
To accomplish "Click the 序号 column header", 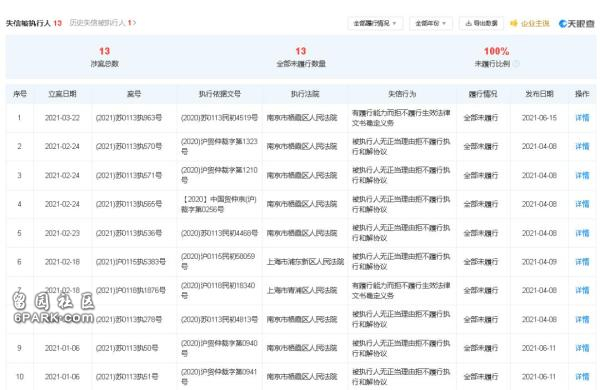I will tap(20, 94).
